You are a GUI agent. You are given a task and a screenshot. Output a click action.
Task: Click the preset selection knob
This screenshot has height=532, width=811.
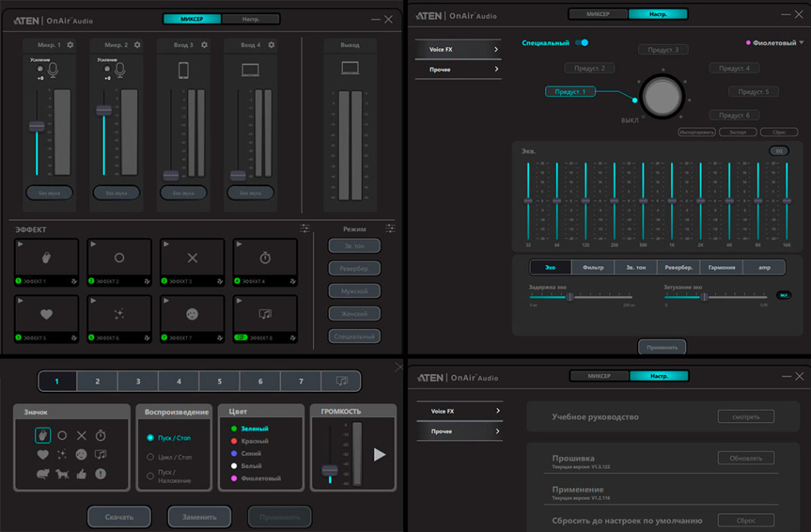[x=663, y=96]
